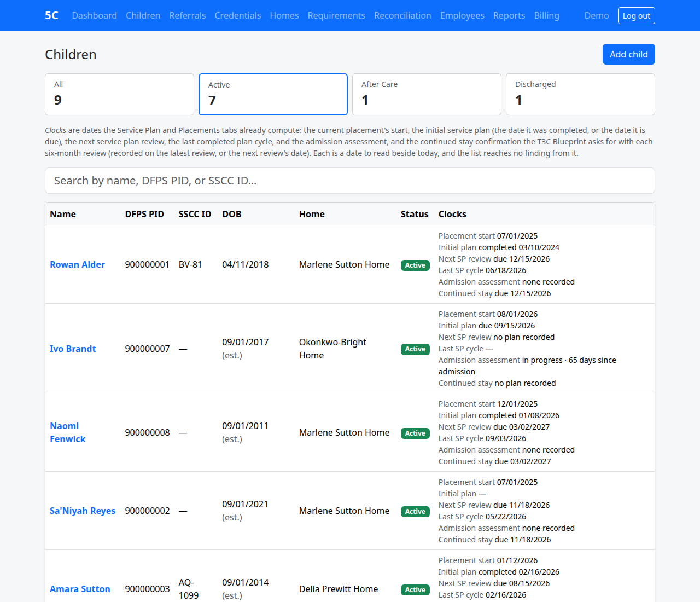Viewport: 700px width, 602px height.
Task: Open the Billing nav link
Action: pos(547,15)
